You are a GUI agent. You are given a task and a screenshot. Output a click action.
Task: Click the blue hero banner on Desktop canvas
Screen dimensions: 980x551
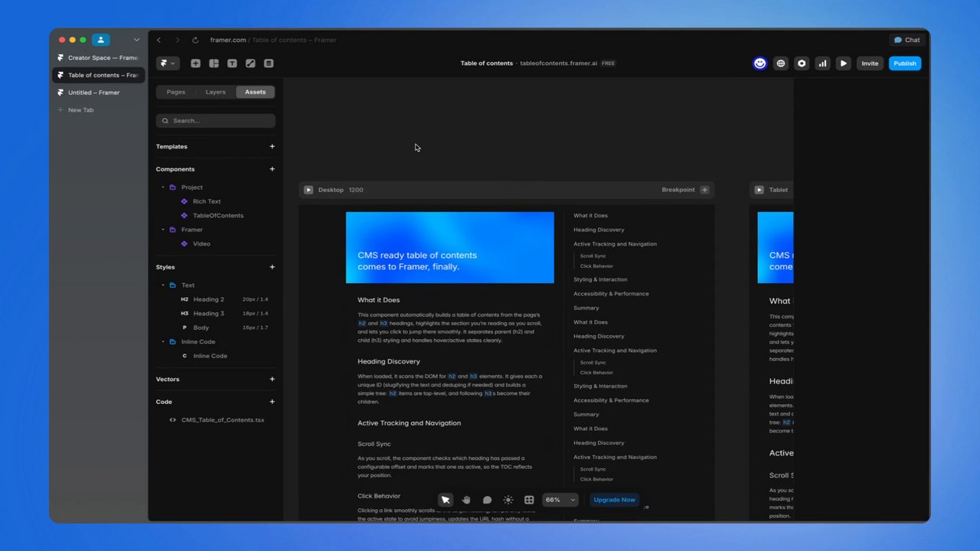point(449,247)
